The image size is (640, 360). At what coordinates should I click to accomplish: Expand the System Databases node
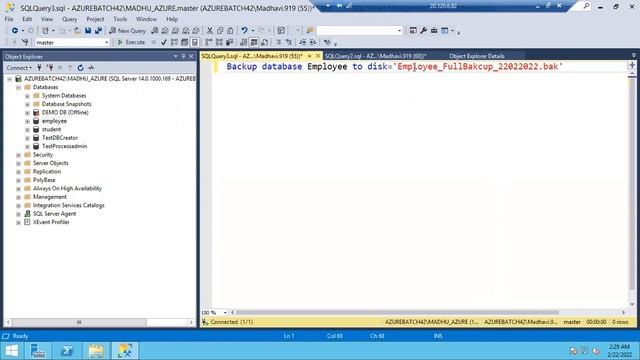(27, 96)
